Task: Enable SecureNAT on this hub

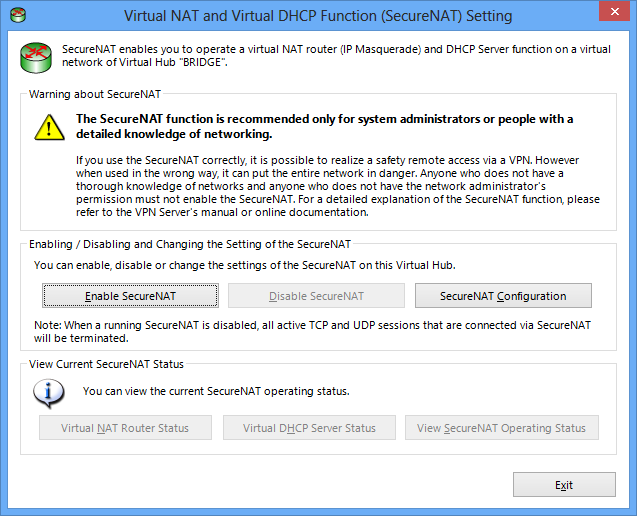Action: 130,295
